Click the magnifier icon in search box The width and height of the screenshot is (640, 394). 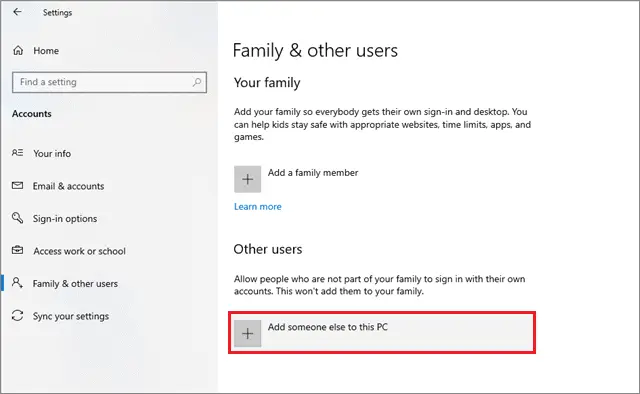pyautogui.click(x=197, y=82)
